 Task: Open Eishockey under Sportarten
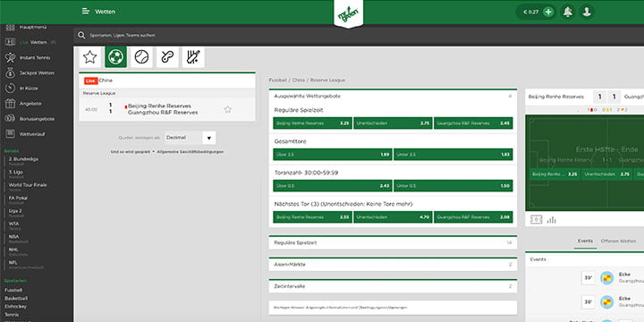[15, 307]
